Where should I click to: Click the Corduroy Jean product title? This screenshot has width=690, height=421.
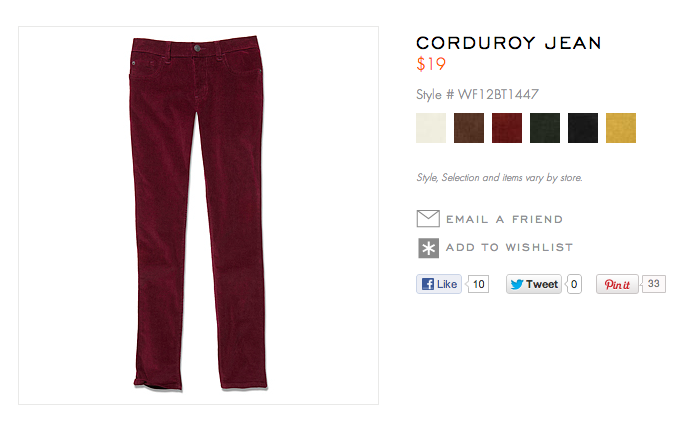(x=509, y=43)
